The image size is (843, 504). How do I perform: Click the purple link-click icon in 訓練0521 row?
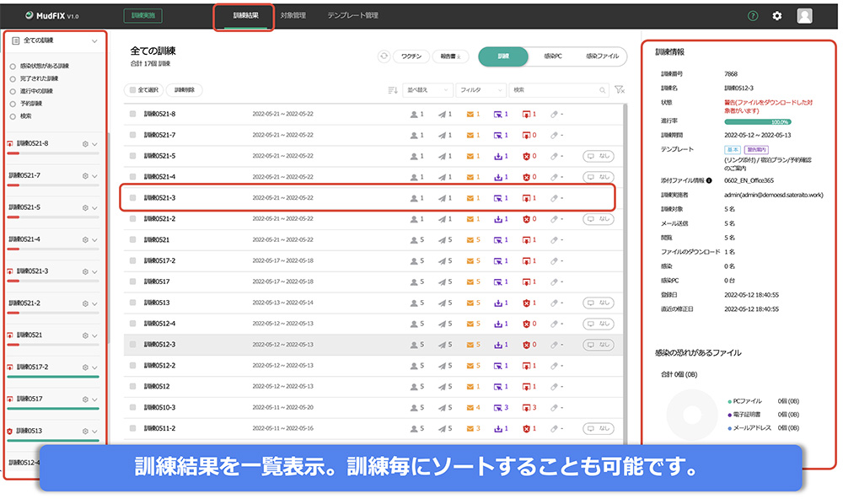(498, 240)
